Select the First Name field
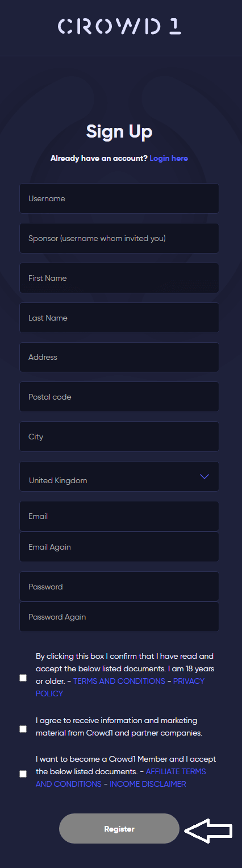 (119, 278)
